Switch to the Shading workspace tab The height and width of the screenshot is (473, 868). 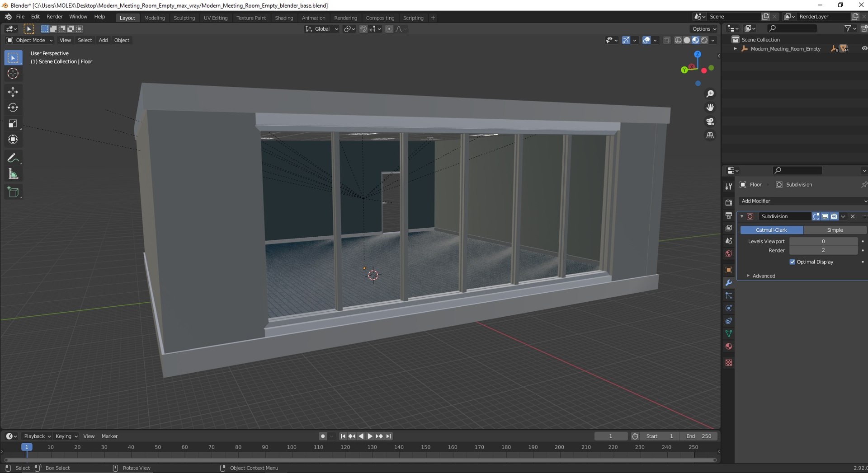coord(284,18)
